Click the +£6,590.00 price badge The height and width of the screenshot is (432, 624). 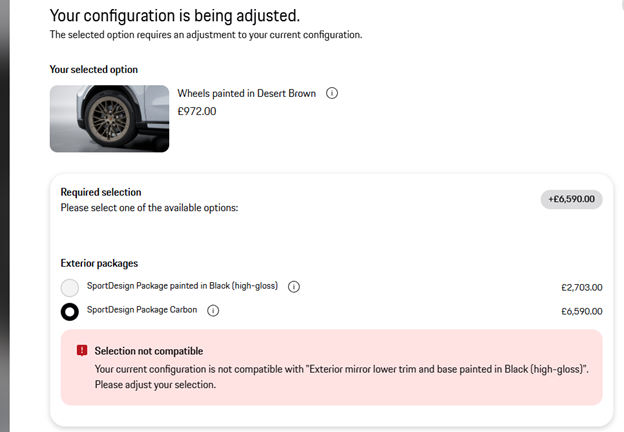click(571, 199)
